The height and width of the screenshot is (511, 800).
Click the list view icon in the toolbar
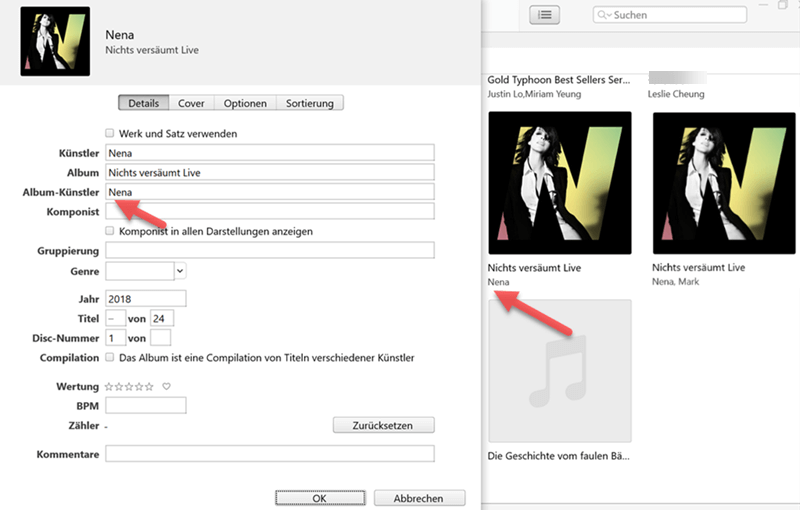544,15
